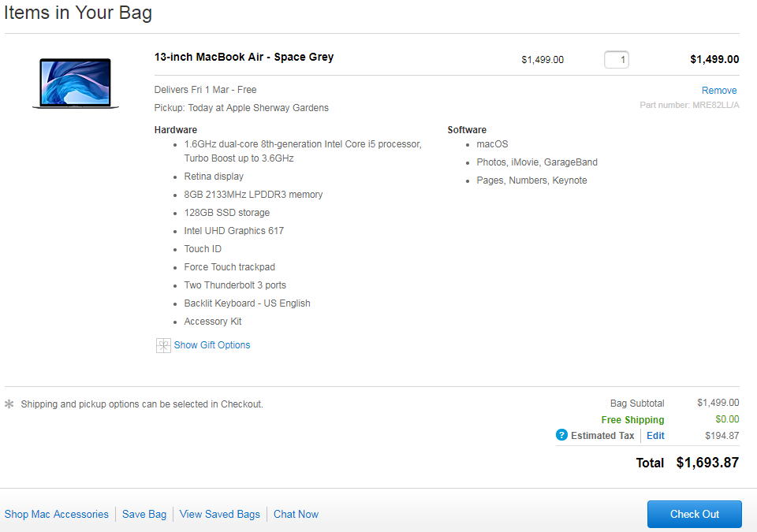Click the Apple Sherway Gardens pickup line

[x=241, y=108]
